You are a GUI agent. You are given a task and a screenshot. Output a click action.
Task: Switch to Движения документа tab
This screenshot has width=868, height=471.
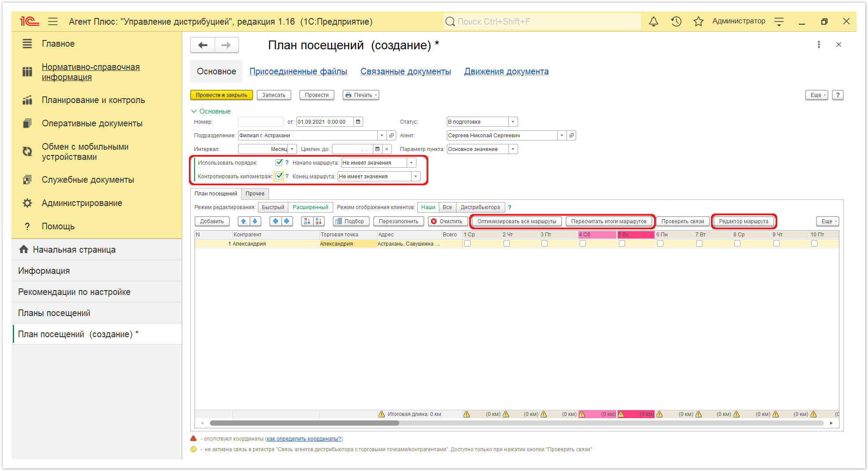(x=507, y=71)
